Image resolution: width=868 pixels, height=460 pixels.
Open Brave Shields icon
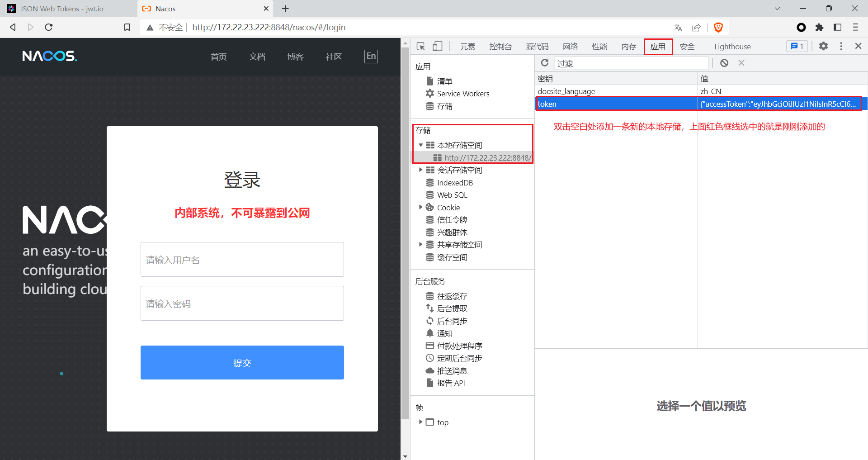(718, 28)
